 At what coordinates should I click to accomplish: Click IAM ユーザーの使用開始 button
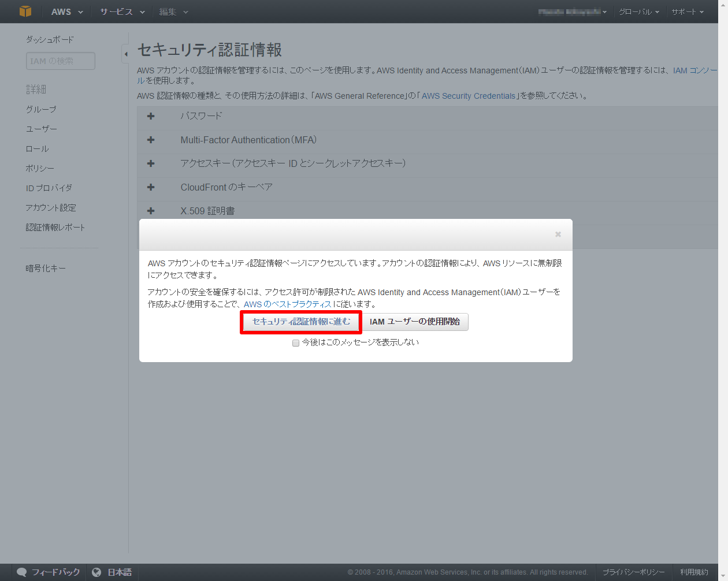415,322
